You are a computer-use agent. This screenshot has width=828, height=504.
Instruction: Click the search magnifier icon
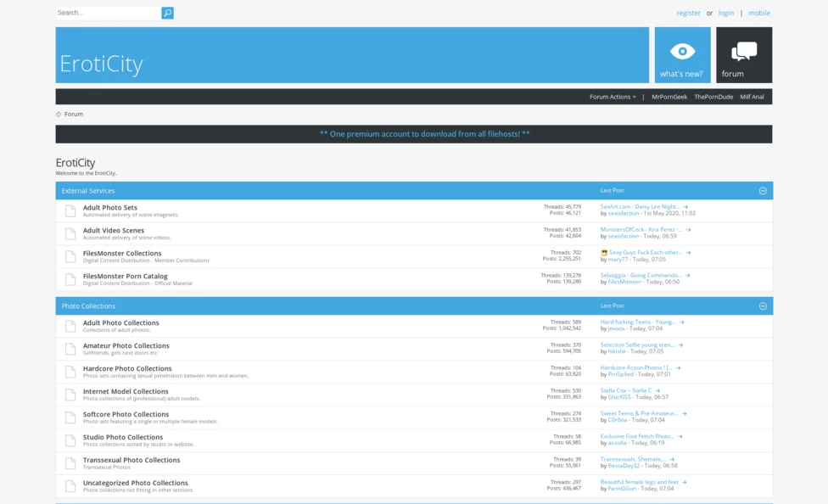pos(167,13)
